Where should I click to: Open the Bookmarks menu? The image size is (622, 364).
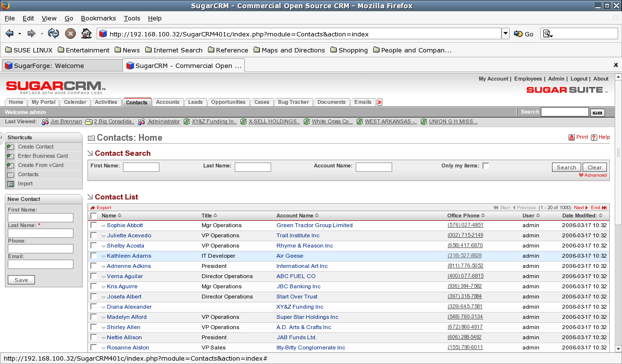point(98,18)
